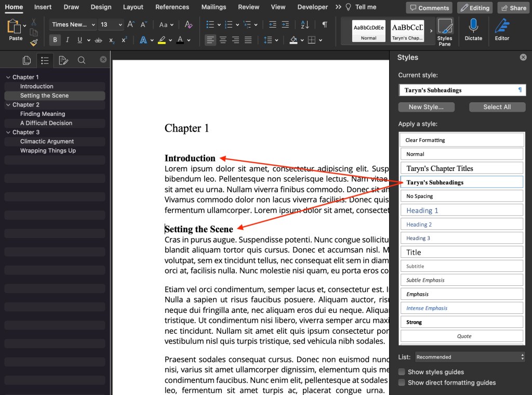The width and height of the screenshot is (532, 395).
Task: Enable Show direct formatting guides checkbox
Action: pyautogui.click(x=402, y=383)
